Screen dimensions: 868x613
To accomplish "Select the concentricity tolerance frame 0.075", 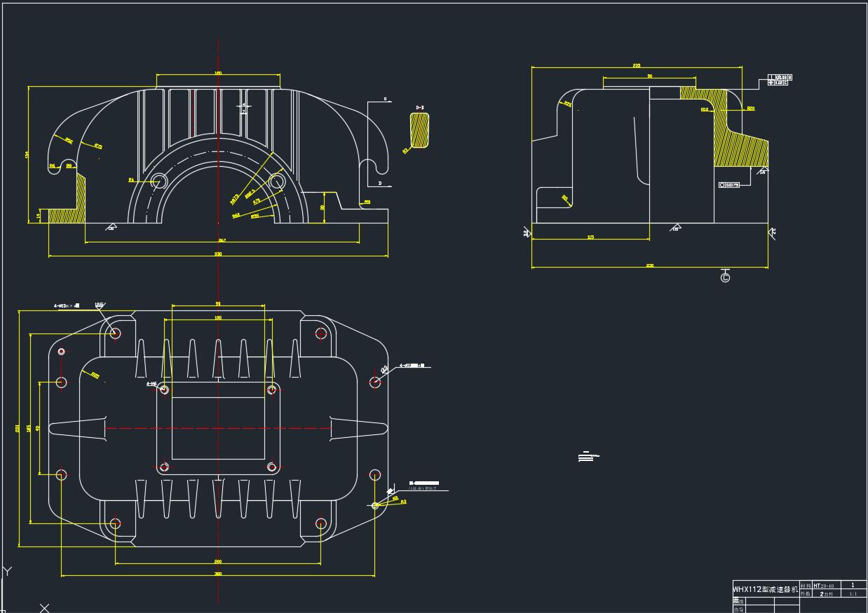I will pyautogui.click(x=729, y=185).
